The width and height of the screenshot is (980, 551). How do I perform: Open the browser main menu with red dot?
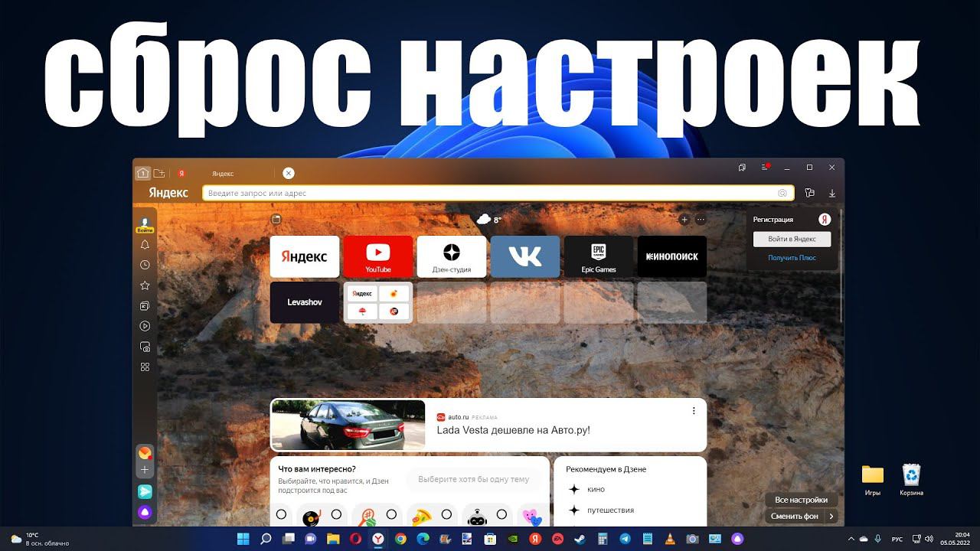pyautogui.click(x=765, y=167)
